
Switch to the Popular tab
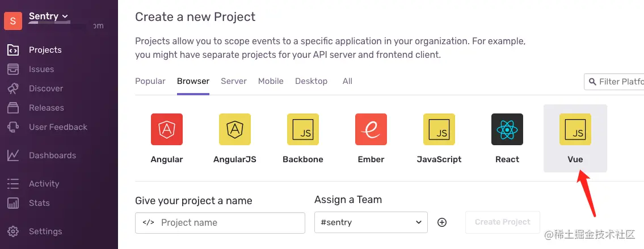[150, 81]
